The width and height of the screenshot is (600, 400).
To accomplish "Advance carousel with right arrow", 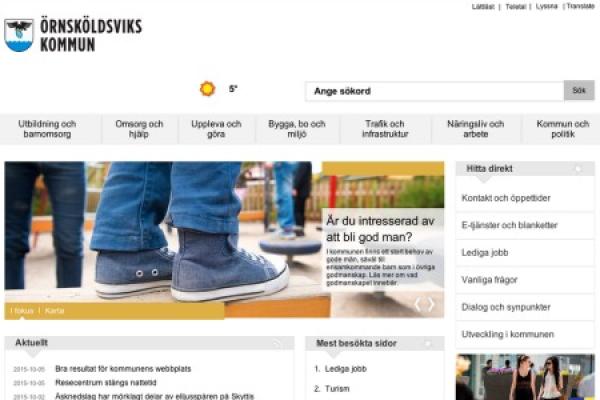I will coord(432,304).
